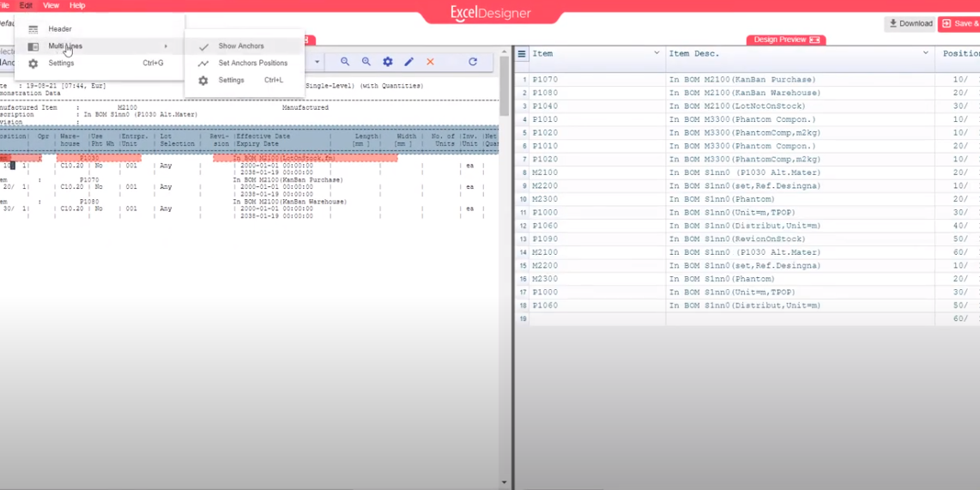The image size is (980, 490).
Task: Click the Save button
Action: (959, 24)
